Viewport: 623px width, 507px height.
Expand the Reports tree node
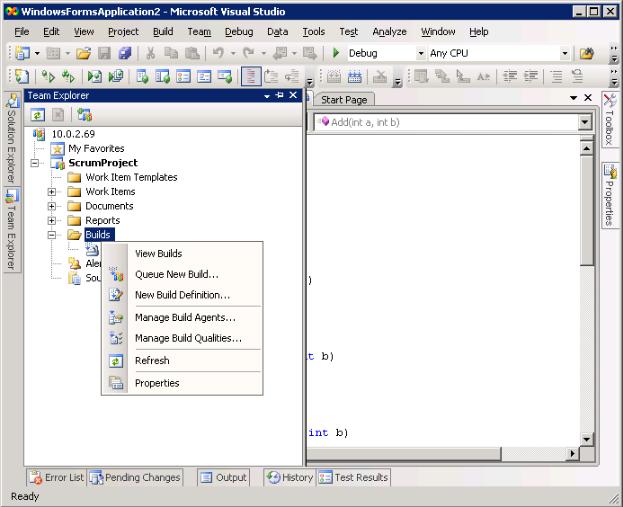tap(51, 221)
